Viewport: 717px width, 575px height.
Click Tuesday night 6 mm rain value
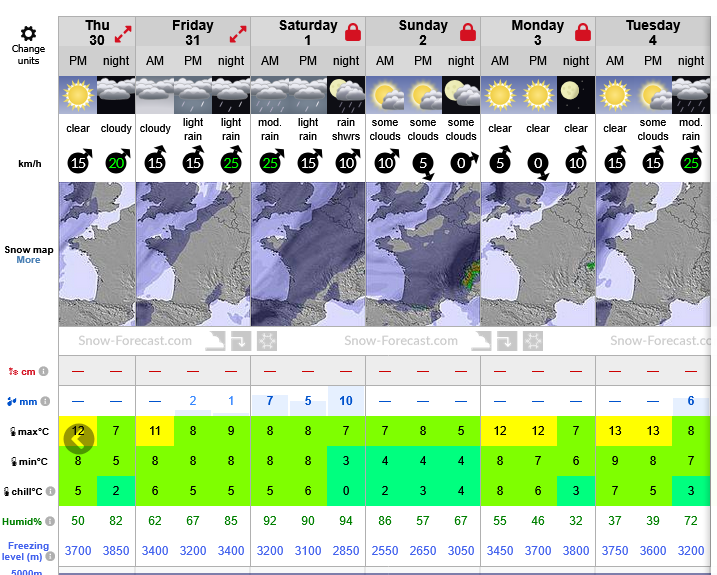coord(691,401)
